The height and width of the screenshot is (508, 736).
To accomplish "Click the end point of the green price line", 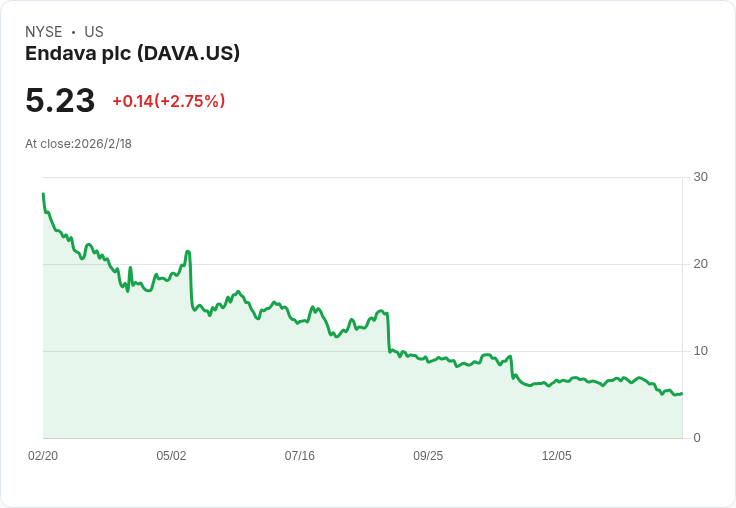I will click(x=681, y=393).
